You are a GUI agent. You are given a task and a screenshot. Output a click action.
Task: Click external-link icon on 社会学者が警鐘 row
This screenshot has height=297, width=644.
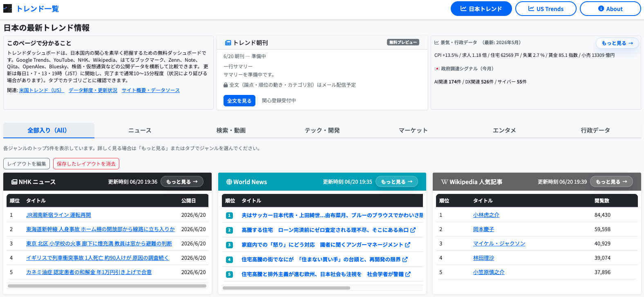(x=408, y=274)
